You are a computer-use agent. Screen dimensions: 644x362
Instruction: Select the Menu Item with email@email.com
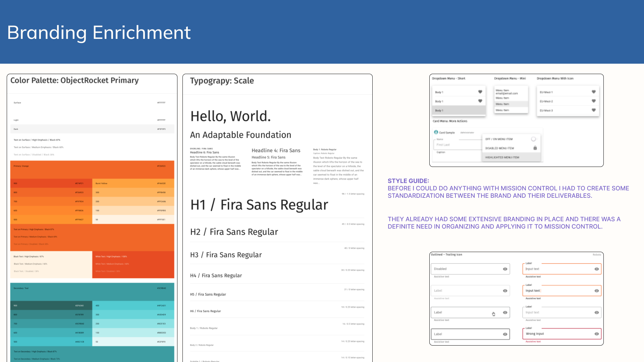511,92
